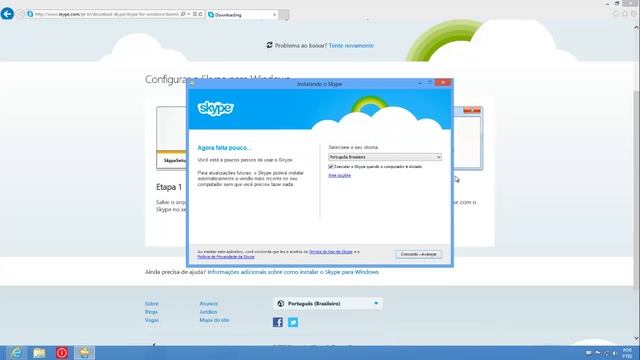Minimize the Instalando o Skype window

click(x=420, y=83)
